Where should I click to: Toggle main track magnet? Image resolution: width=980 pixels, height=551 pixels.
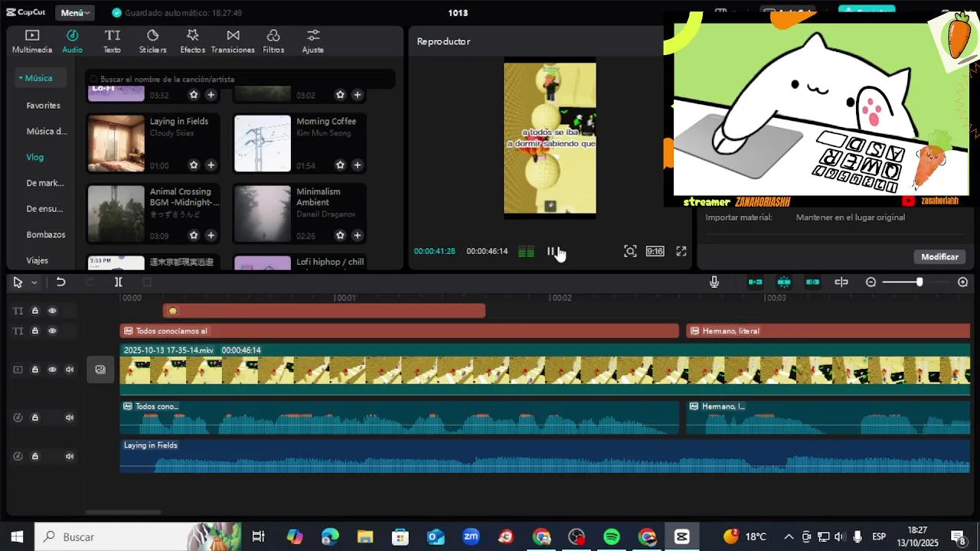coord(756,282)
